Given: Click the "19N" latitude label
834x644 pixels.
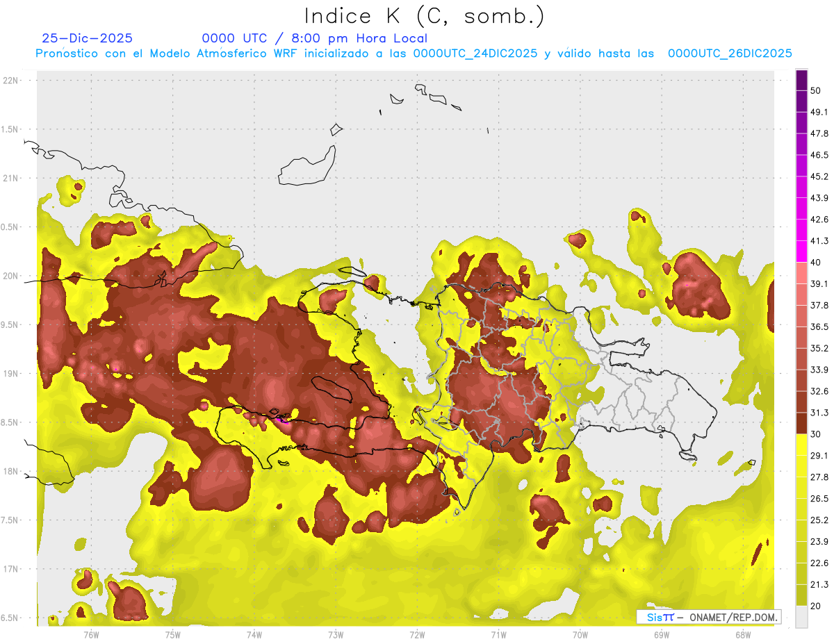Looking at the screenshot, I should click(x=11, y=373).
